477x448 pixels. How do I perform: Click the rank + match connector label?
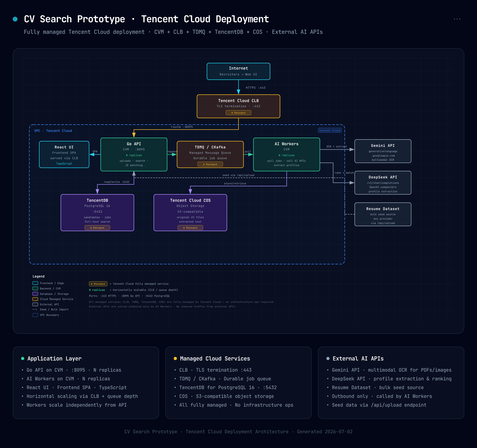point(344,173)
